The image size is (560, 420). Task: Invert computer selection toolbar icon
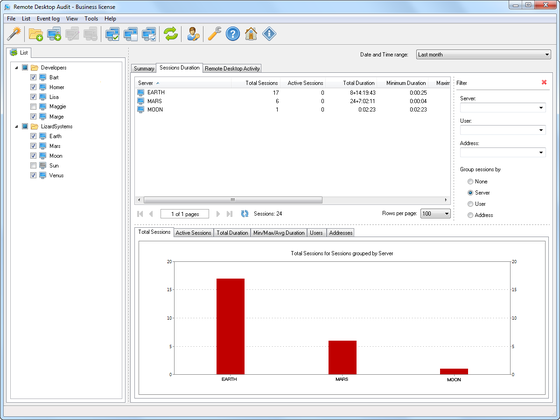(149, 34)
